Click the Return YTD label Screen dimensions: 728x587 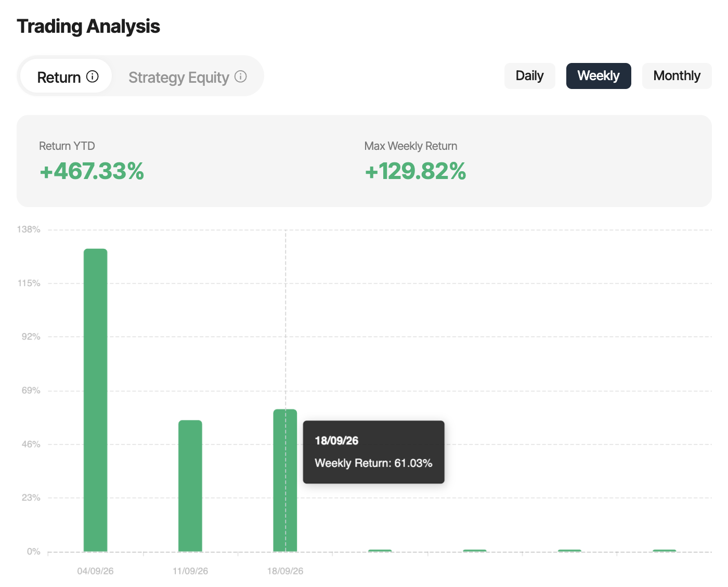tap(67, 146)
